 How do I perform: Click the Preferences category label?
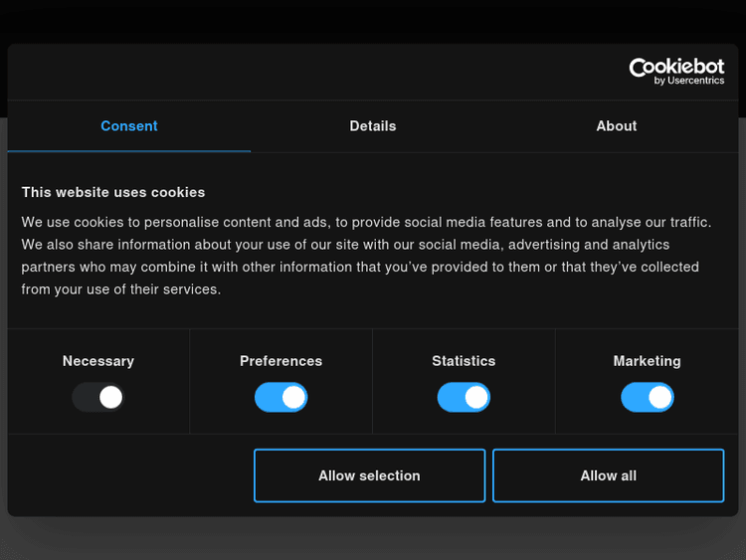coord(281,361)
